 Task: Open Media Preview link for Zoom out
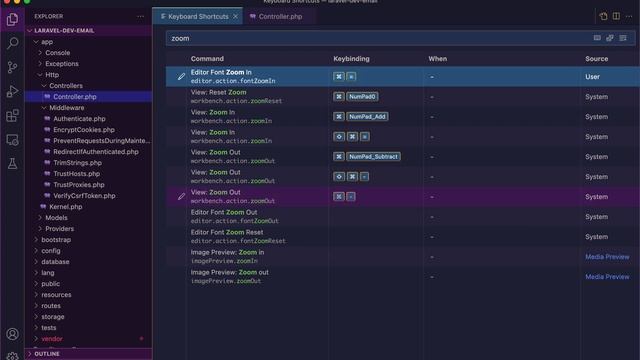607,277
